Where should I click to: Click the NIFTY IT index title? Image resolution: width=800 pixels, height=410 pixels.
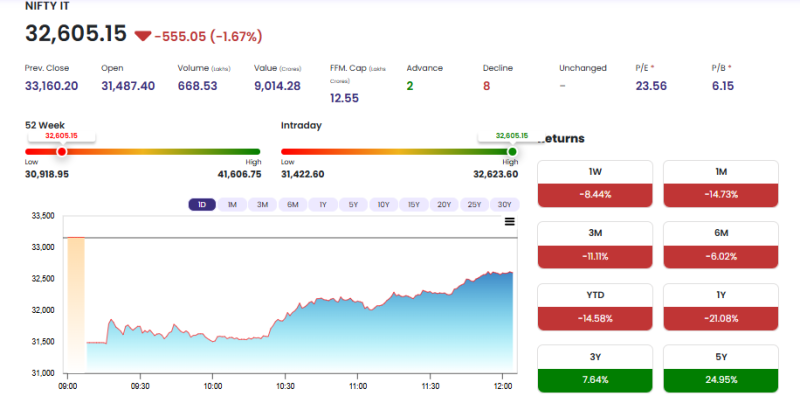(47, 6)
